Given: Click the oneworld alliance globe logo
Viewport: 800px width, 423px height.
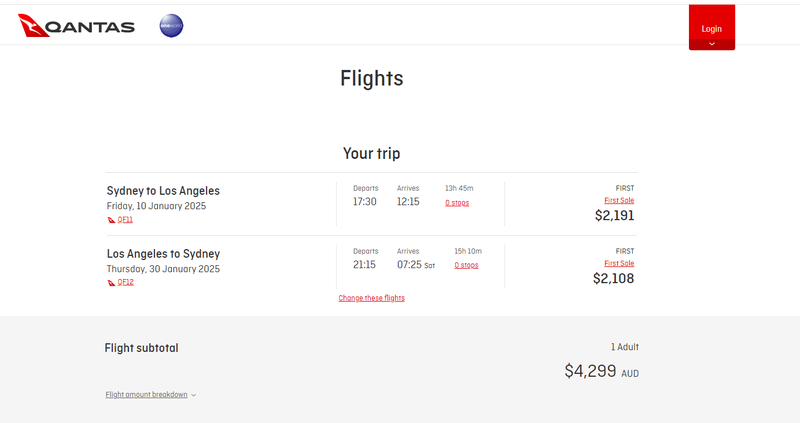Looking at the screenshot, I should tap(172, 27).
